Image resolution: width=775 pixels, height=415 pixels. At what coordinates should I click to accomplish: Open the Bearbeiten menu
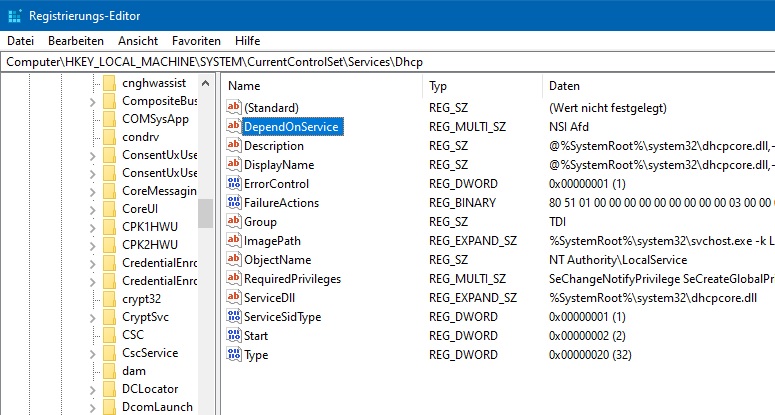click(x=76, y=41)
